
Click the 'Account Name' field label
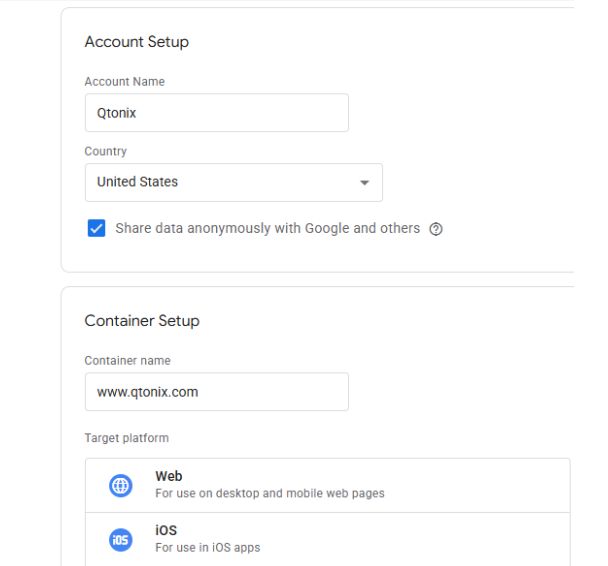[124, 82]
